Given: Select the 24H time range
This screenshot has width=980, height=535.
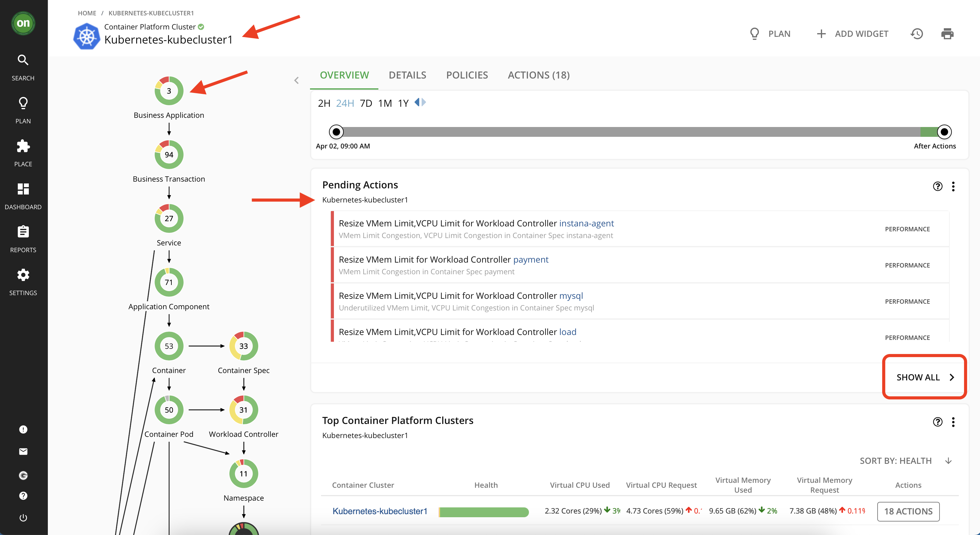Looking at the screenshot, I should click(x=345, y=103).
